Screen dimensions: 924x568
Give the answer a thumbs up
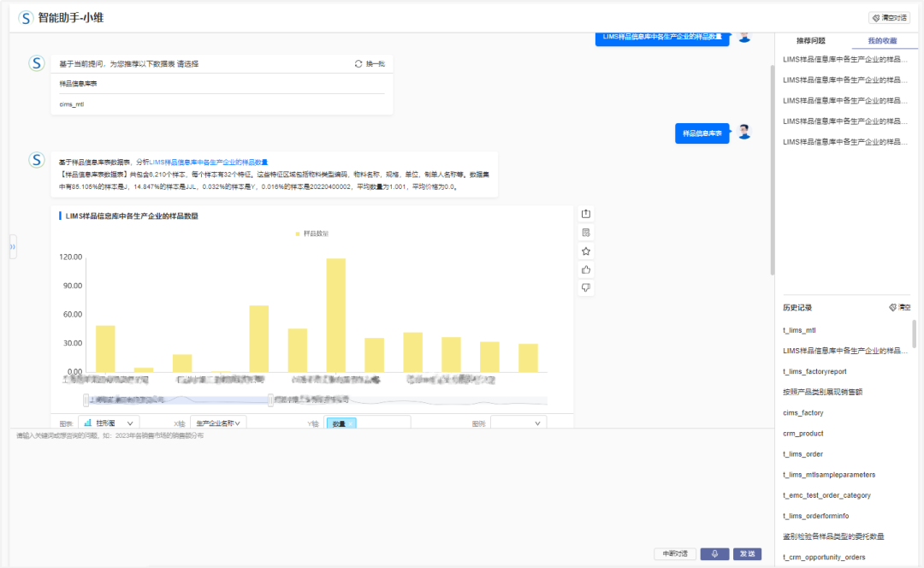(x=586, y=269)
